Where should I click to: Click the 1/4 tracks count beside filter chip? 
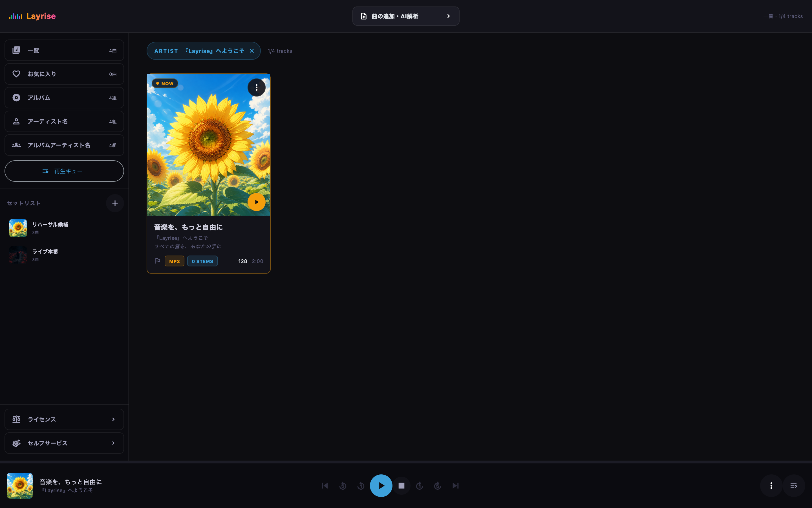[280, 51]
